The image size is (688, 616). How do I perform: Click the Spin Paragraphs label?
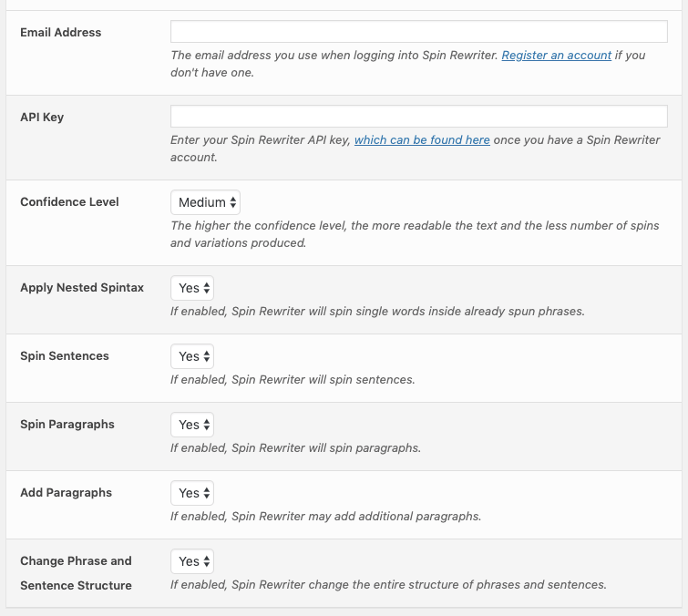tap(67, 425)
